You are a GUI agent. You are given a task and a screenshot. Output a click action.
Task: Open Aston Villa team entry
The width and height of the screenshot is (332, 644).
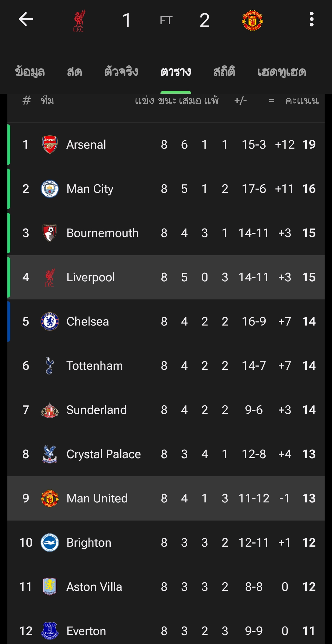(x=94, y=587)
